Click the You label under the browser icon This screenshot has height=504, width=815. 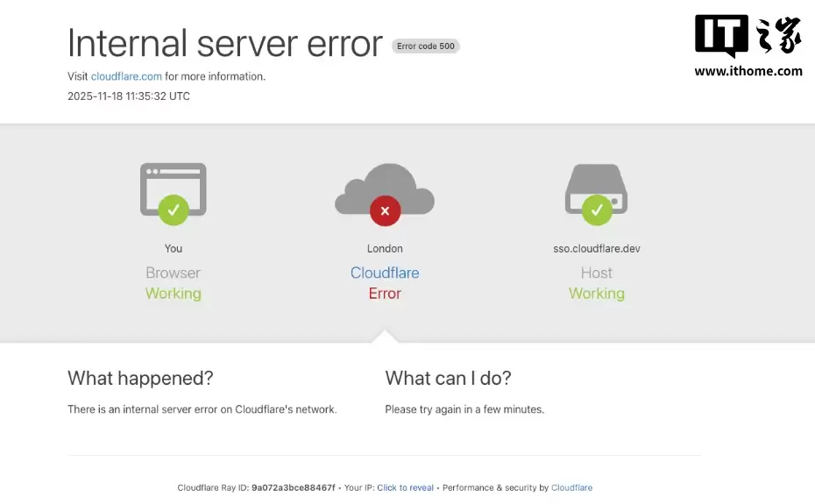point(174,249)
